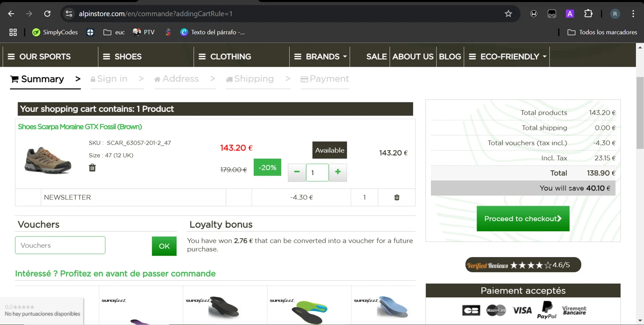644x325 pixels.
Task: Click the CB card payment logo
Action: 471,310
